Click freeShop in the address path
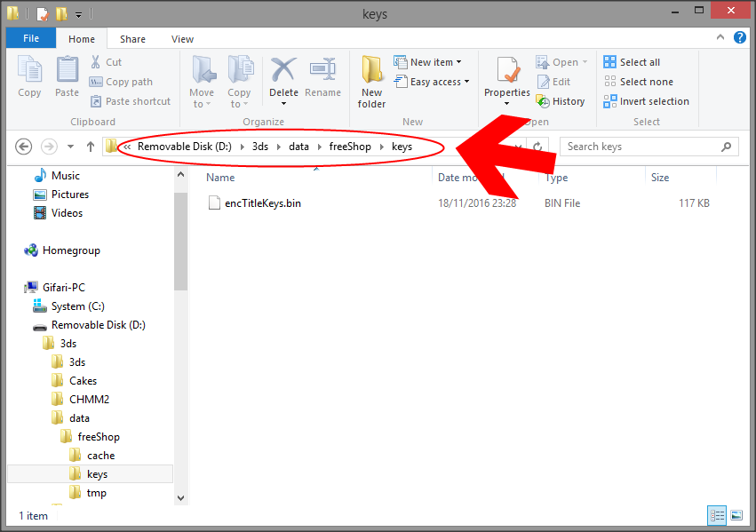The width and height of the screenshot is (756, 532). pos(350,147)
